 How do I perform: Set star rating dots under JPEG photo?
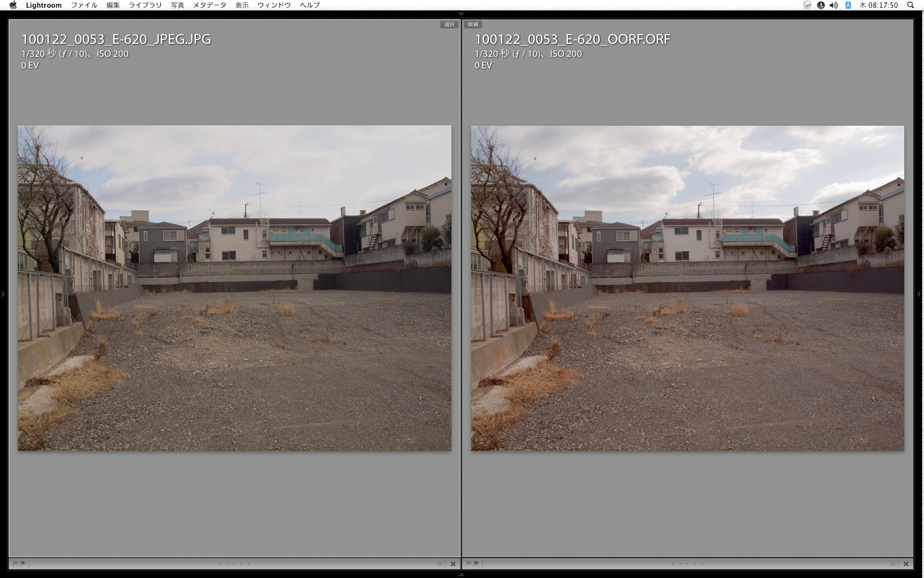pyautogui.click(x=234, y=564)
